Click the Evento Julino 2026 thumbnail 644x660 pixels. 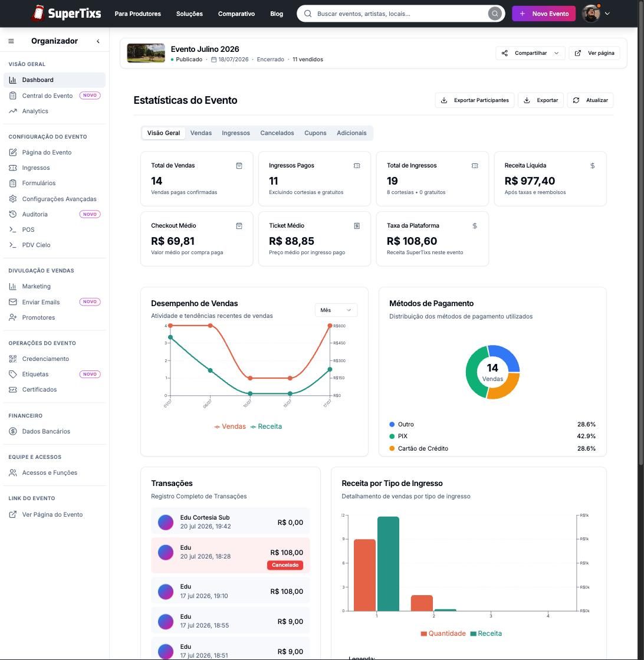(146, 53)
